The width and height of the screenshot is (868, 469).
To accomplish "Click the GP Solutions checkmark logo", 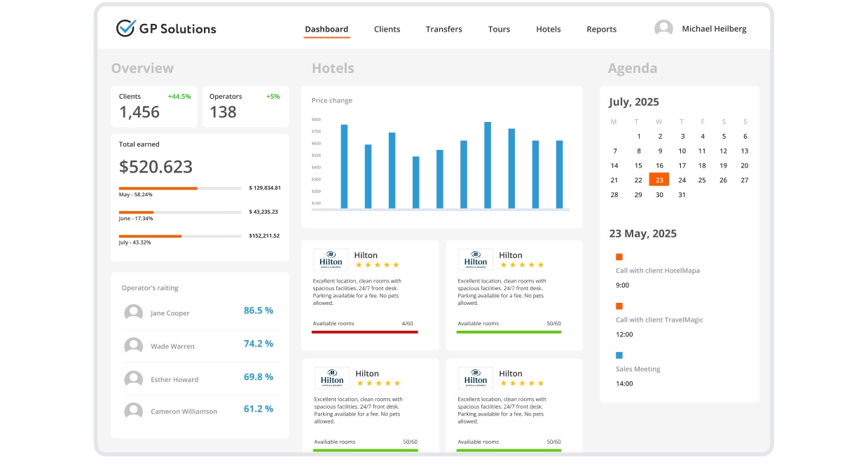I will click(125, 28).
